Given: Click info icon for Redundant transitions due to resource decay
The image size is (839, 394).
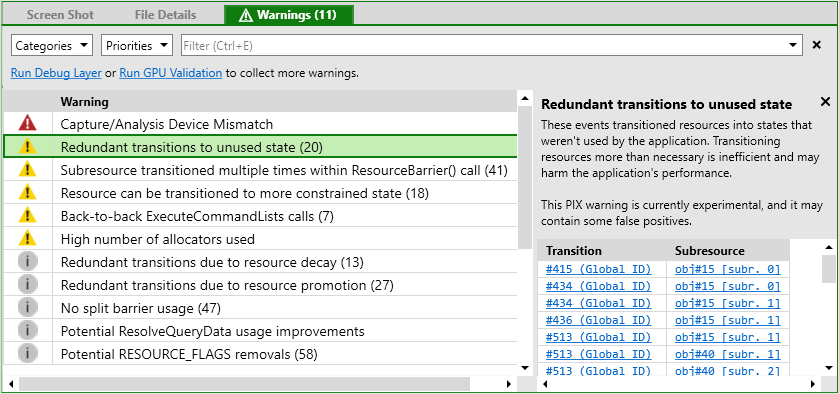Looking at the screenshot, I should tap(27, 262).
